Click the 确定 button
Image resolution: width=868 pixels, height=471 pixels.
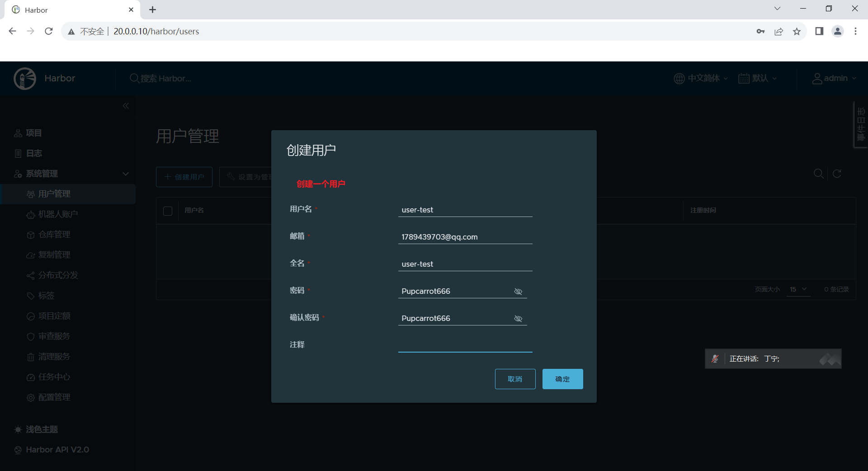coord(563,379)
